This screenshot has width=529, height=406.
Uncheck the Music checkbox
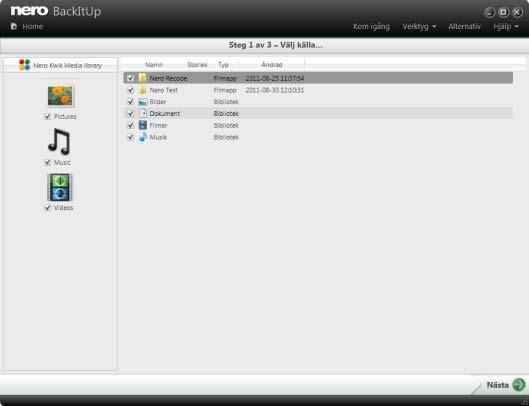point(48,163)
